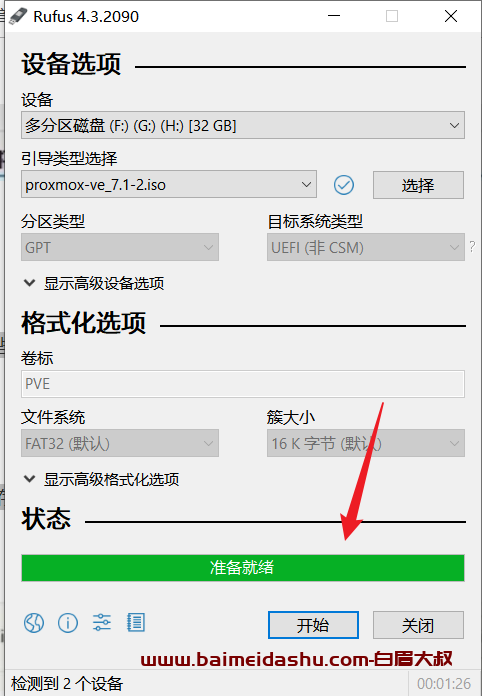Click the green 准备就绪 progress bar
This screenshot has width=482, height=696.
tap(243, 568)
